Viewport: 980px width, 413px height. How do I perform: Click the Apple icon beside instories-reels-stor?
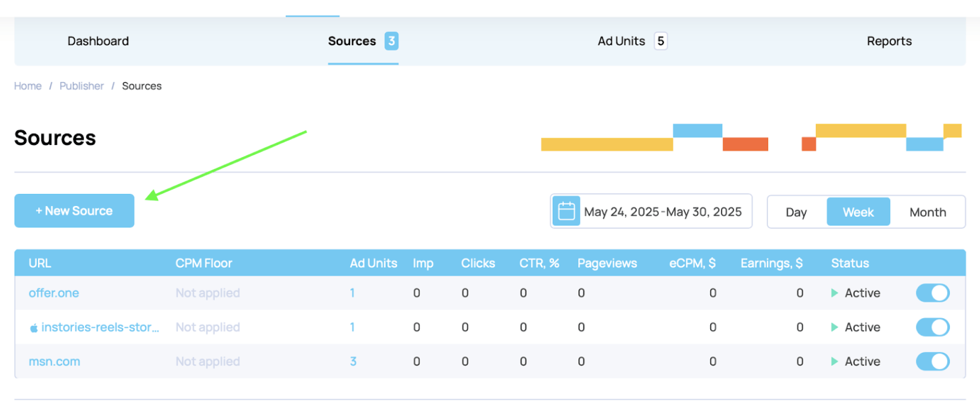(34, 328)
